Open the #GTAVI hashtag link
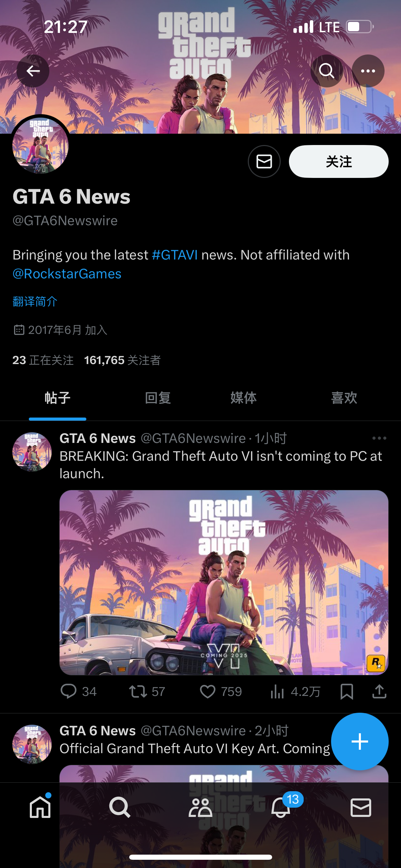Image resolution: width=401 pixels, height=868 pixels. click(x=175, y=255)
